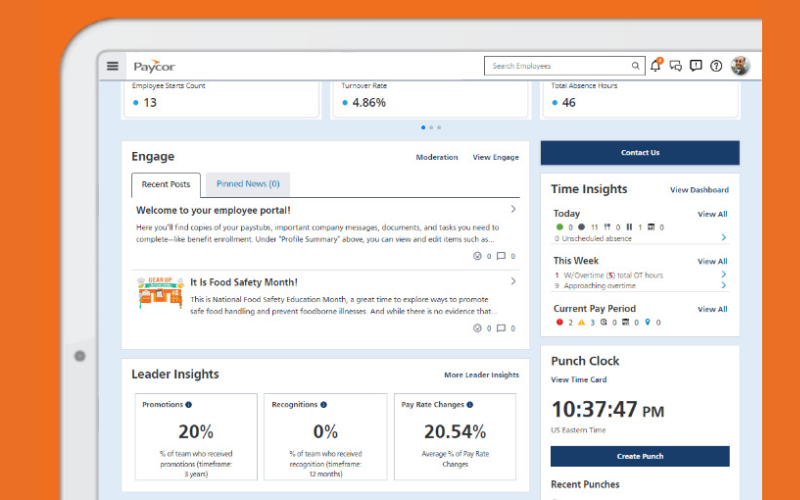Open Unscheduled absence chevron
The width and height of the screenshot is (800, 500).
[723, 237]
